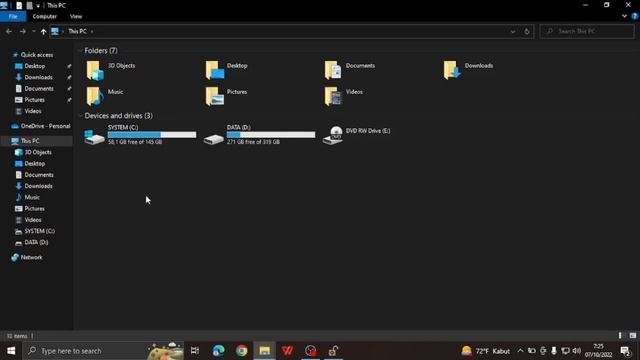Go up one level with up arrow
Screen dimensions: 640x360
click(x=43, y=31)
